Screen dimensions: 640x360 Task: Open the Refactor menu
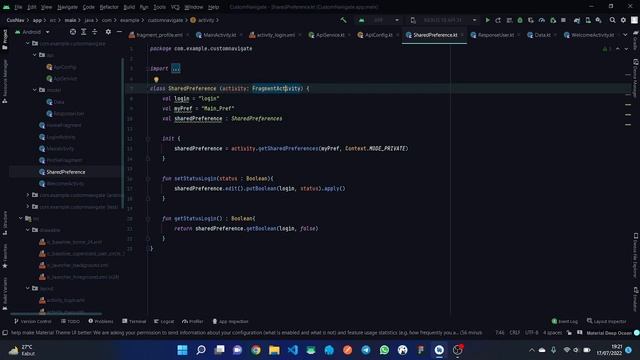(x=109, y=7)
